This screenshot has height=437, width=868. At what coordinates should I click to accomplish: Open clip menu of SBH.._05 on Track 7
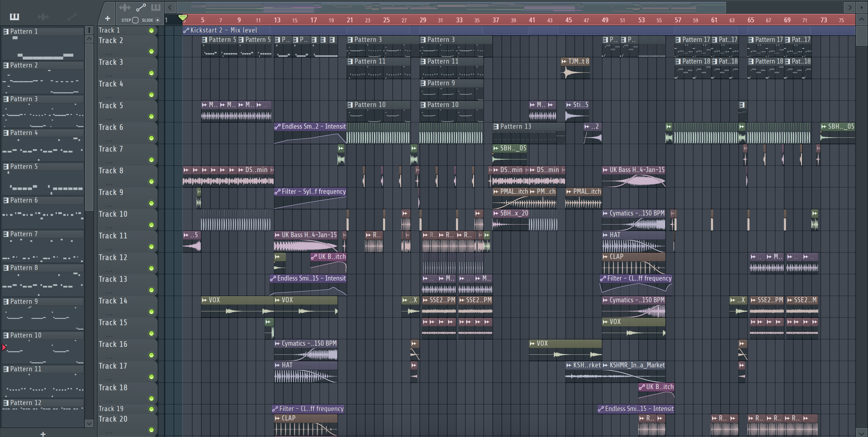point(496,148)
